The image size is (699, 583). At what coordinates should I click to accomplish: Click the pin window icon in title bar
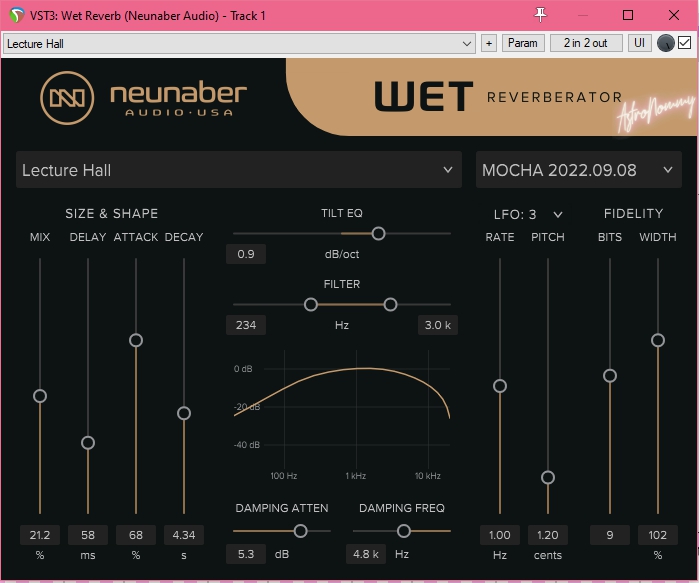click(x=541, y=15)
